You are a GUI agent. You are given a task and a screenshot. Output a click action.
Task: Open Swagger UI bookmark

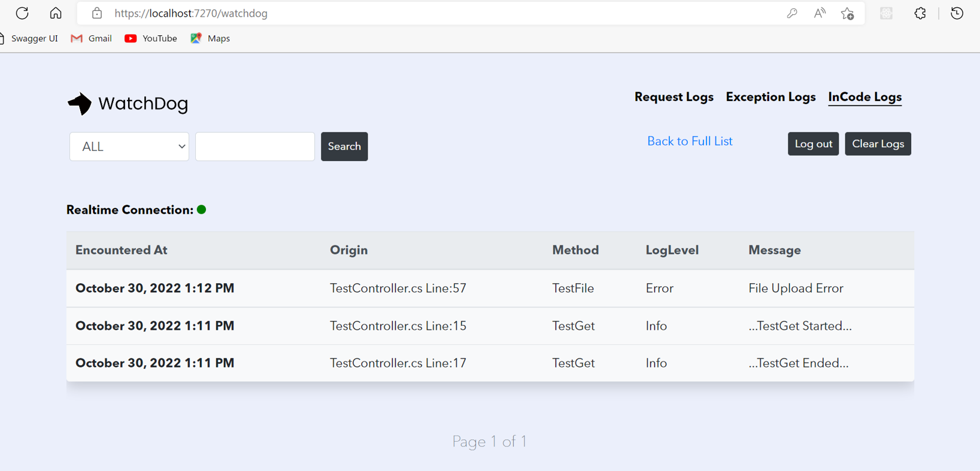[x=30, y=38]
